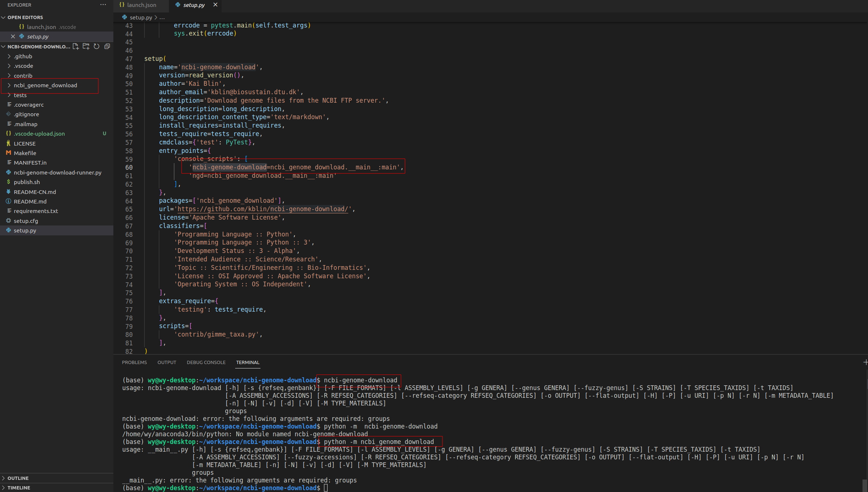The height and width of the screenshot is (492, 868).
Task: Select the Terminal panel tab
Action: coord(248,362)
